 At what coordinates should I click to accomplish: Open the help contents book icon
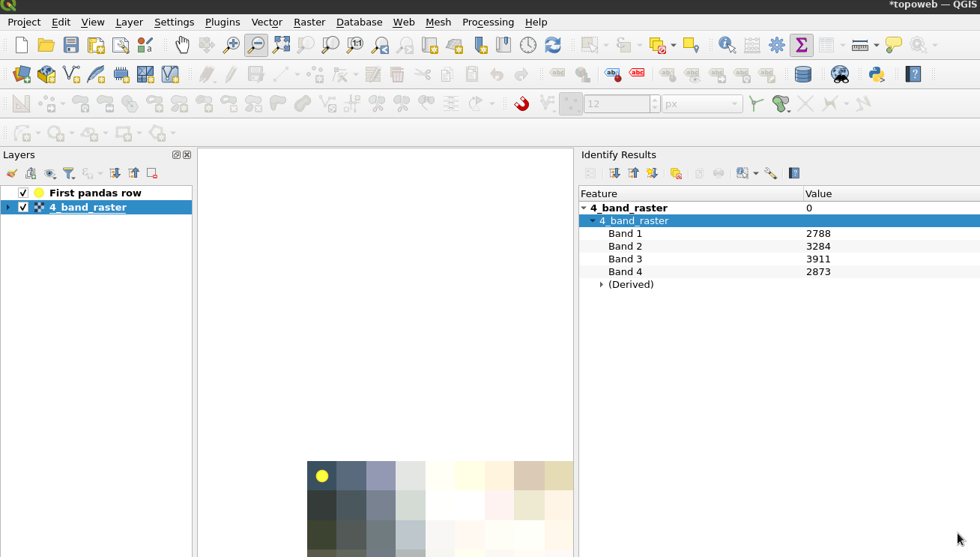pos(913,74)
